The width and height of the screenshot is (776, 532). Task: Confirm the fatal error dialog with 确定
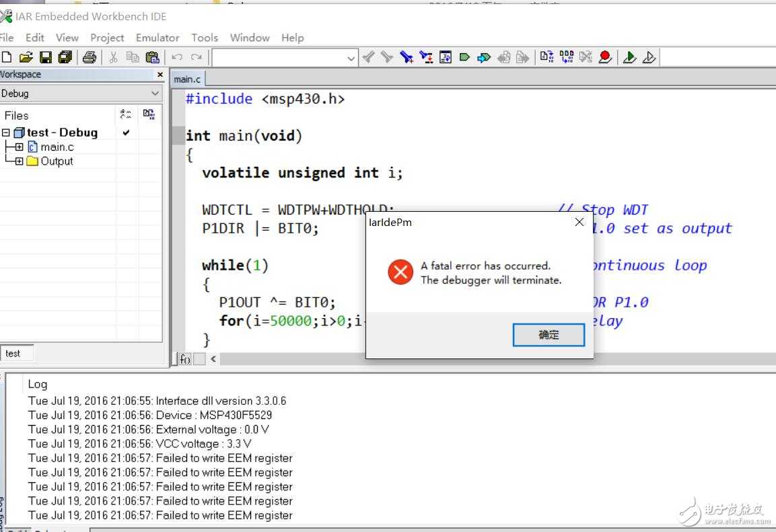(549, 335)
